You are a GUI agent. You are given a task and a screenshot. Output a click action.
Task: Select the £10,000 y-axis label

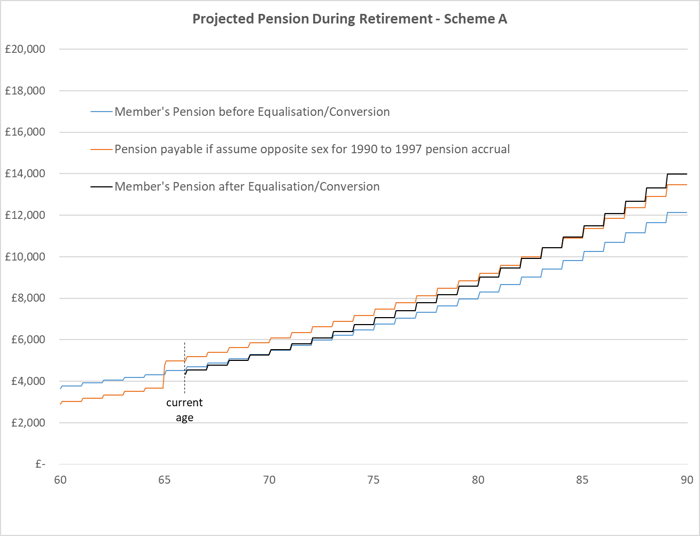pyautogui.click(x=28, y=256)
